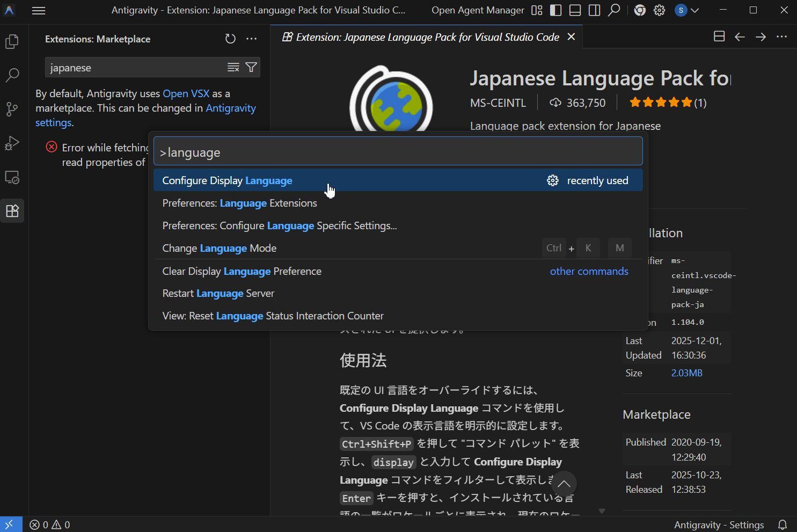The width and height of the screenshot is (797, 532).
Task: Choose Clear Display Language Preference command
Action: coord(242,271)
